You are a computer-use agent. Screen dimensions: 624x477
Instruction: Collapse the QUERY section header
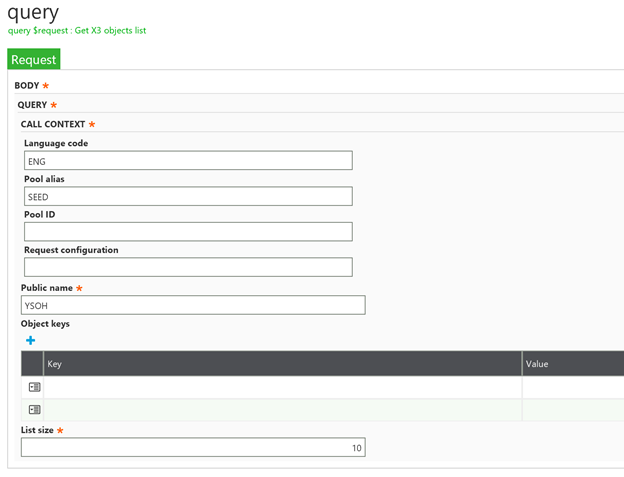[32, 105]
